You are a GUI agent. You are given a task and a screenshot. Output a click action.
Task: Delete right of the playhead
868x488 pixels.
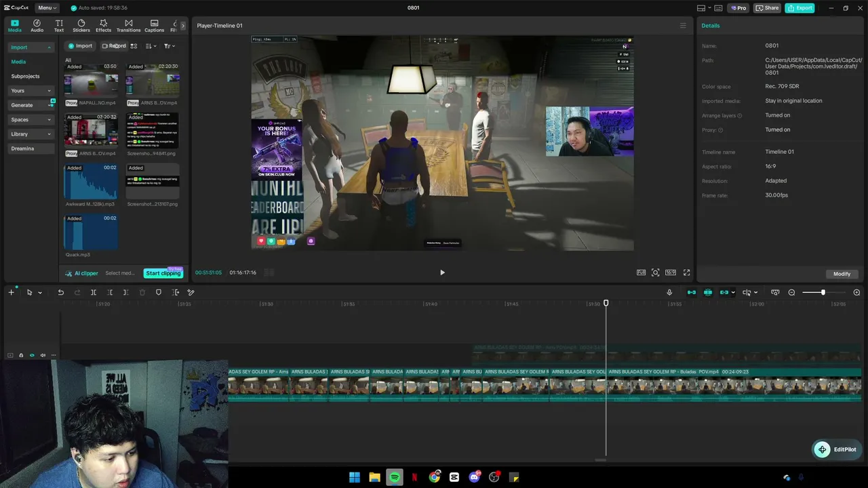click(x=126, y=292)
